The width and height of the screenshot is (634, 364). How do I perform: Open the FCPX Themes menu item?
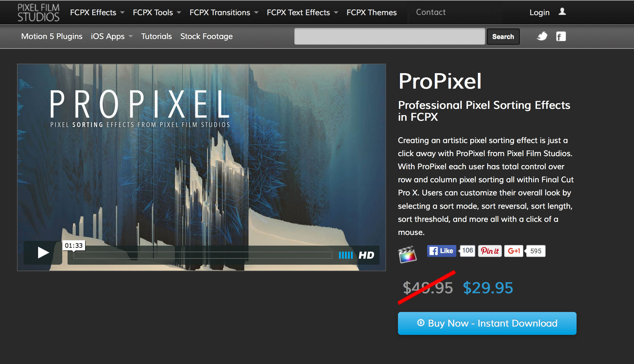click(371, 12)
